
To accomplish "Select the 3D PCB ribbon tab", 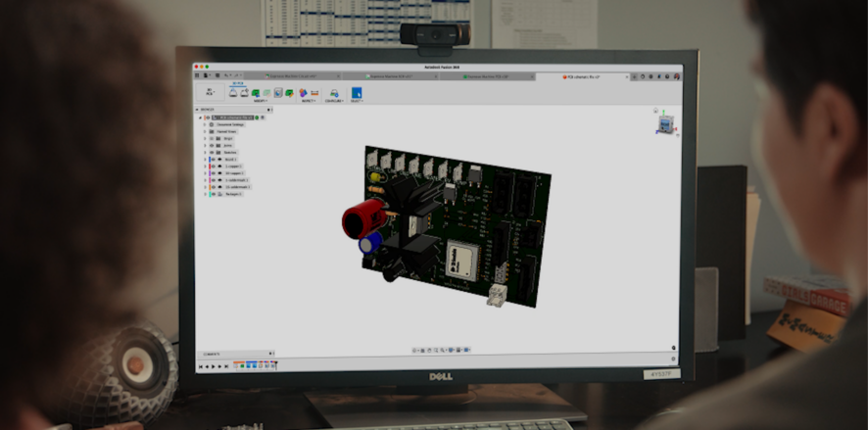I will click(237, 83).
